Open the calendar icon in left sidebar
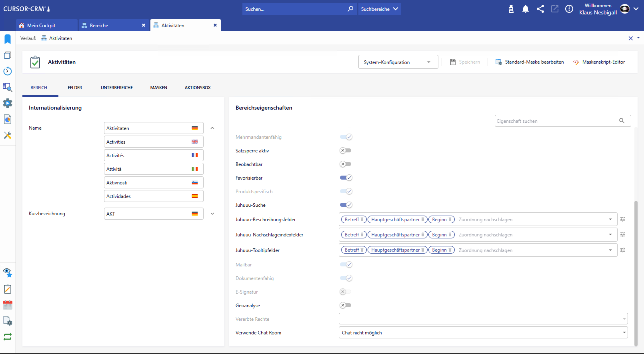The height and width of the screenshot is (354, 644). (8, 305)
